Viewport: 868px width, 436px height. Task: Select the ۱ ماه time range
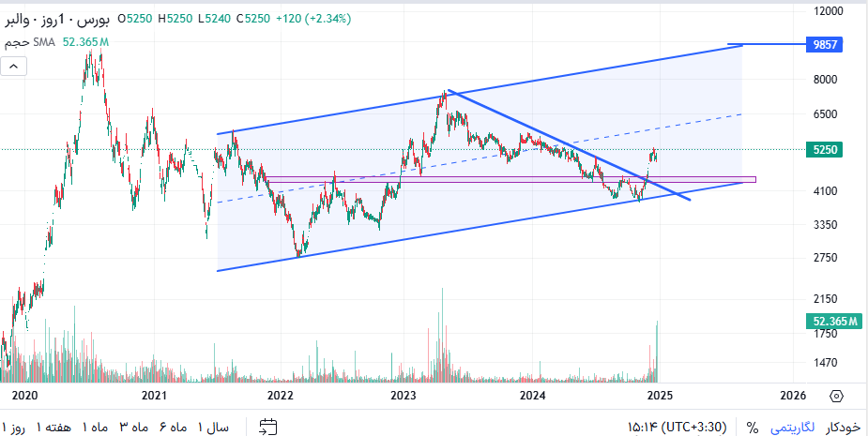click(x=95, y=428)
